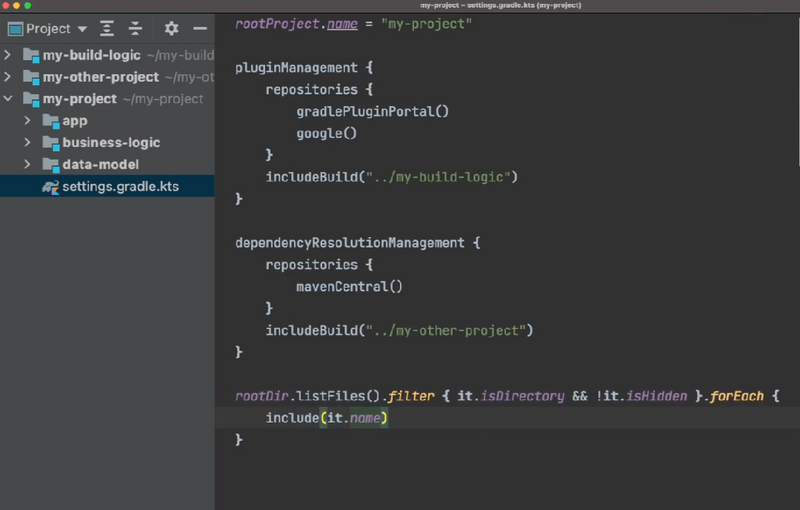Viewport: 800px width, 510px height.
Task: Click the filter call in code
Action: (411, 396)
